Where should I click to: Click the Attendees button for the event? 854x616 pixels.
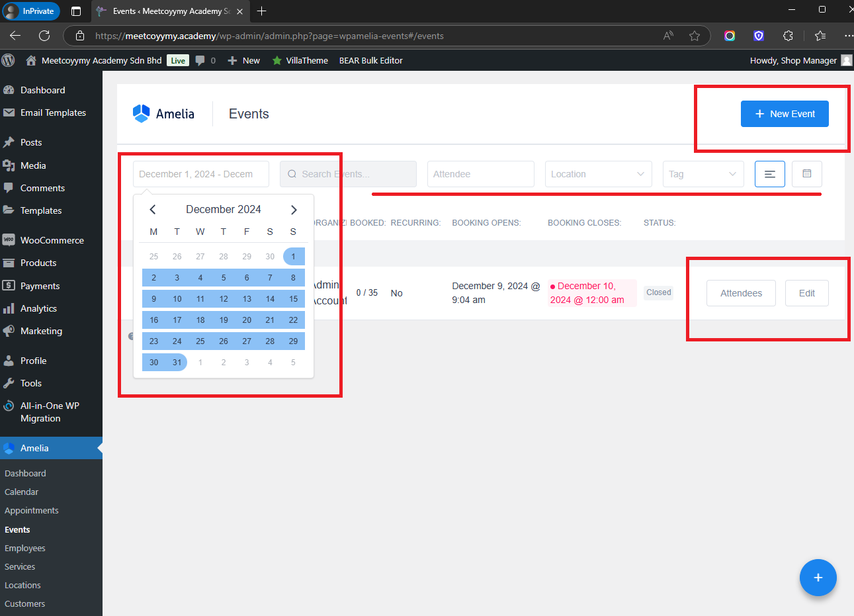pyautogui.click(x=741, y=293)
